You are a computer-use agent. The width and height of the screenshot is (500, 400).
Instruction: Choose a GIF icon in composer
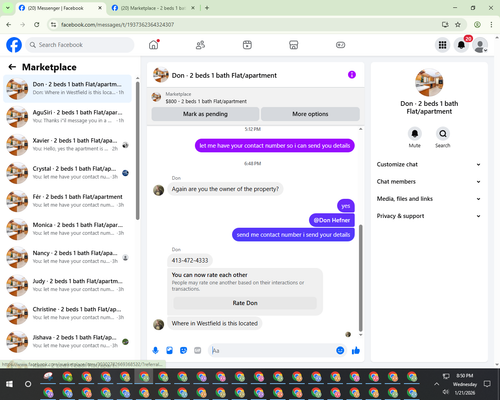pos(198,350)
